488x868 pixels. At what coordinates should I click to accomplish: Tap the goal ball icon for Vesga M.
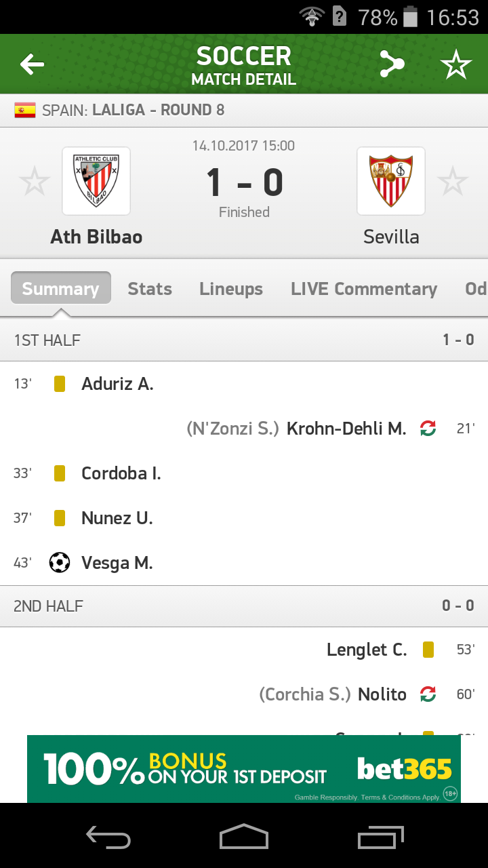click(x=60, y=563)
